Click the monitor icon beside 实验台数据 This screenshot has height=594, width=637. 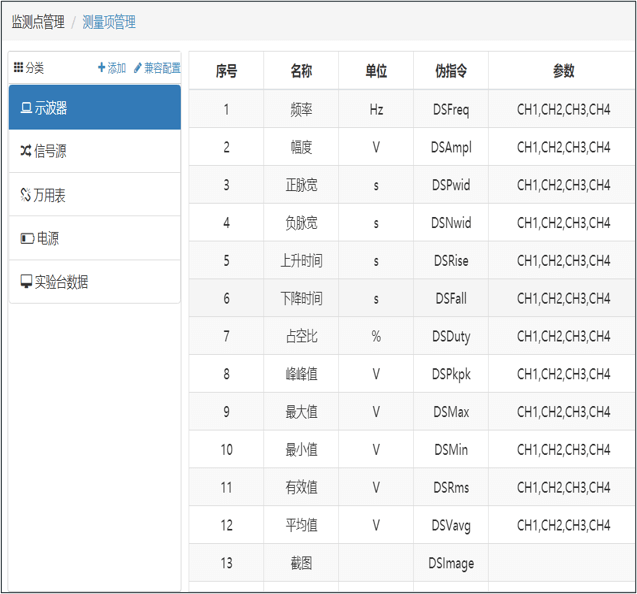point(26,282)
